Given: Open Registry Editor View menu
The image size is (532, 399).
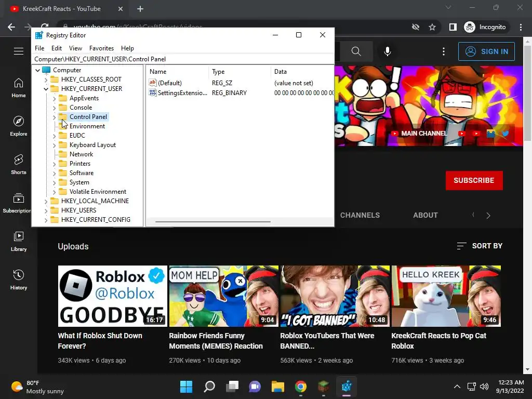Looking at the screenshot, I should [75, 48].
